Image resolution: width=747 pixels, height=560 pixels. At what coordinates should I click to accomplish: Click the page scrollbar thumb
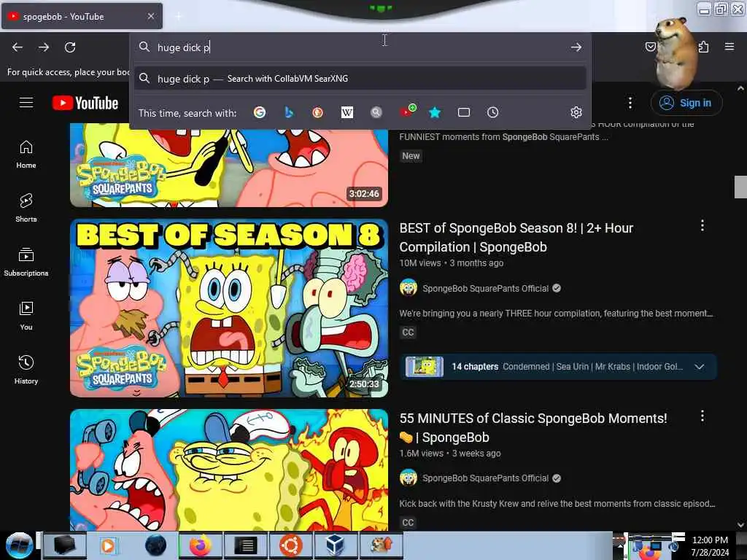(x=740, y=187)
